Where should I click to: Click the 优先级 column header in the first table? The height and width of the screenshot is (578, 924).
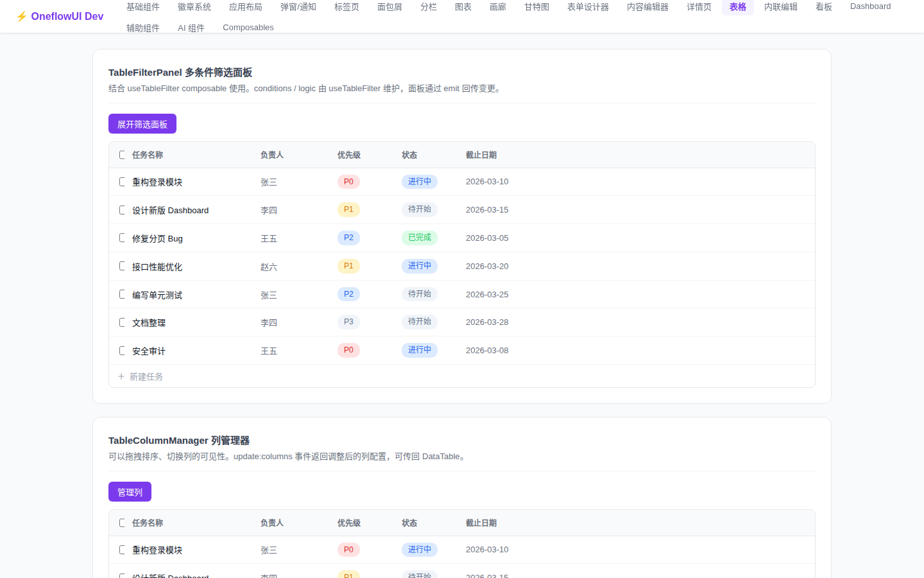(349, 155)
